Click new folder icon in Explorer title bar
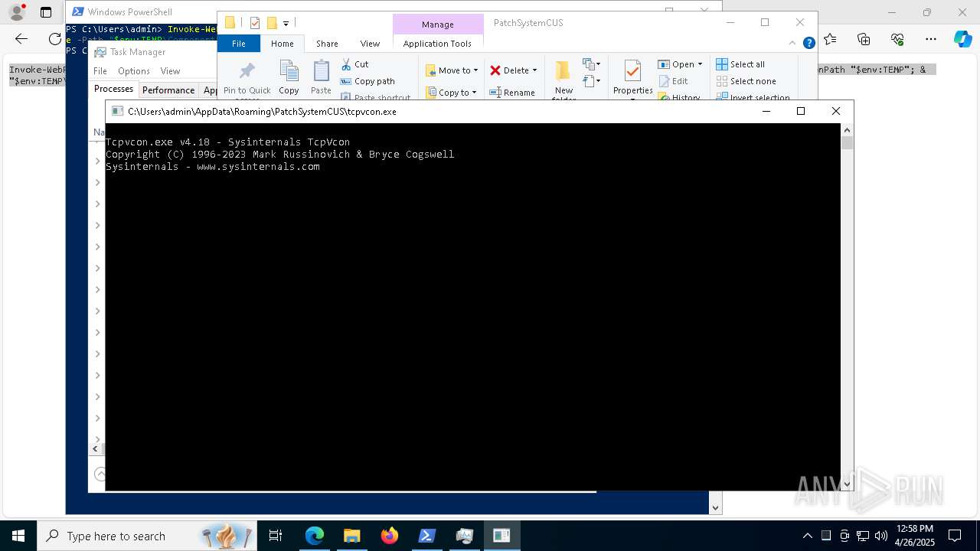Image resolution: width=980 pixels, height=551 pixels. [x=271, y=23]
